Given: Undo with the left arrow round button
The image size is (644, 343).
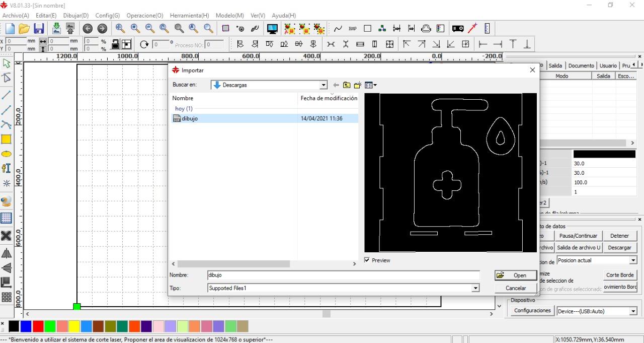Looking at the screenshot, I should [x=88, y=29].
